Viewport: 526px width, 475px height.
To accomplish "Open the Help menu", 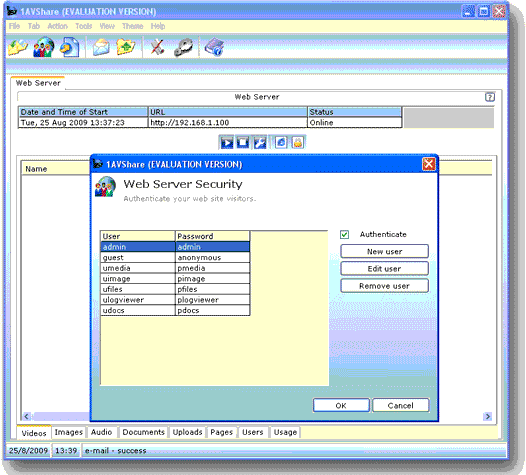I will [158, 26].
